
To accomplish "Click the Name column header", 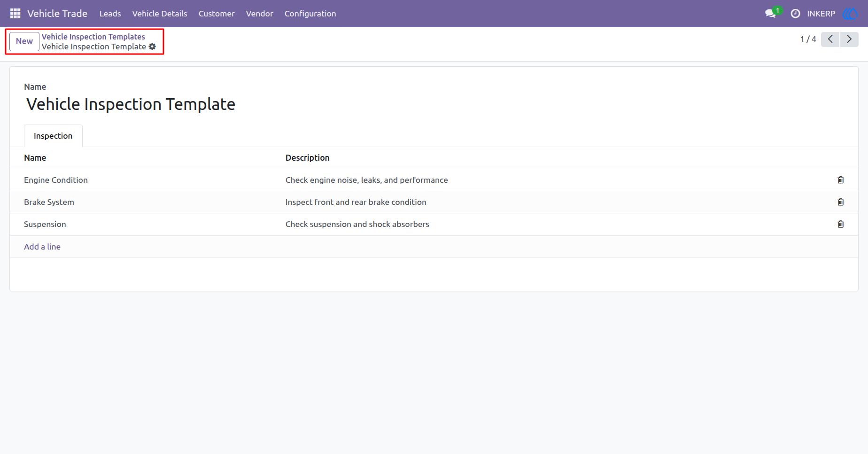I will click(x=35, y=158).
